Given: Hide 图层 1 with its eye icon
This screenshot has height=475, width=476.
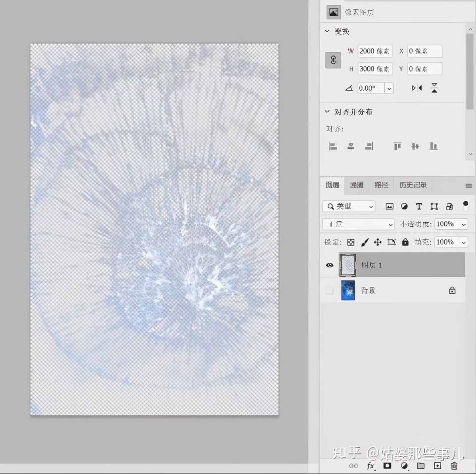Looking at the screenshot, I should point(329,265).
